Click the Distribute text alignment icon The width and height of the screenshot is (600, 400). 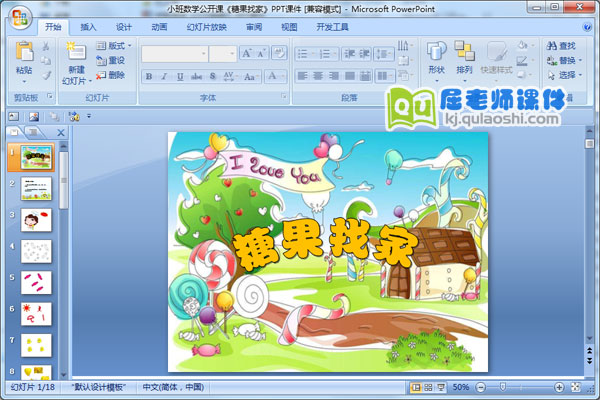point(365,76)
